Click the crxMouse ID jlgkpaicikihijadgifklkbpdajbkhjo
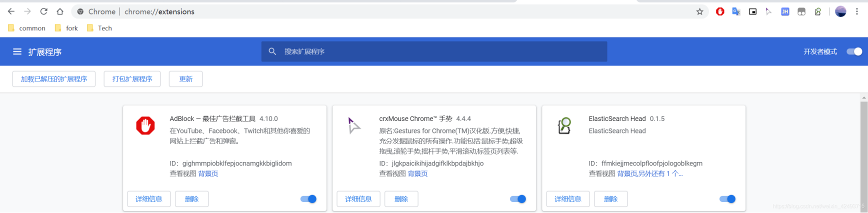This screenshot has width=868, height=213. (x=437, y=163)
